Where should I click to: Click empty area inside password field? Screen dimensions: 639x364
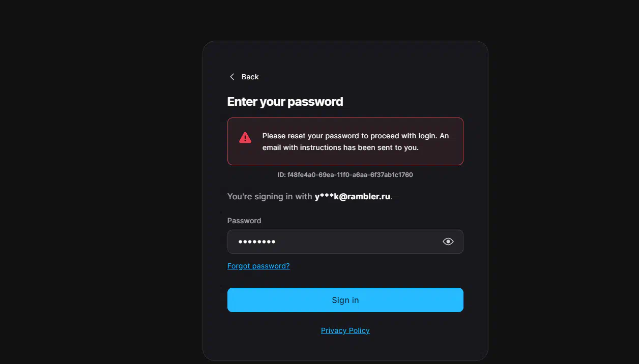(356, 241)
